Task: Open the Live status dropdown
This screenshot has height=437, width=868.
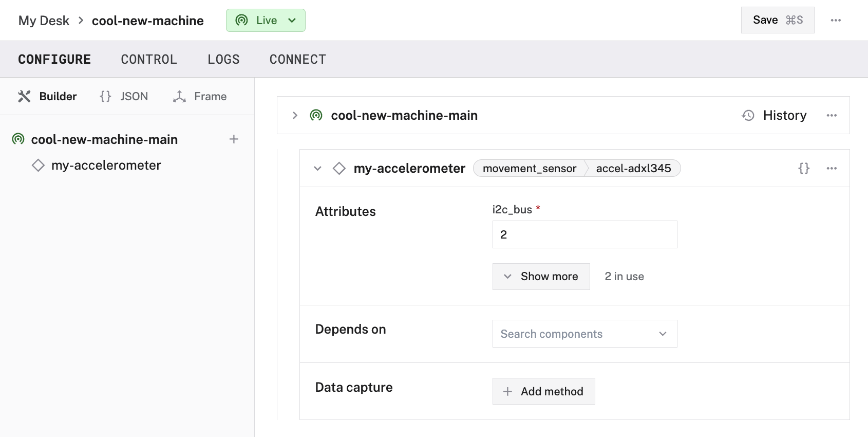Action: (266, 21)
